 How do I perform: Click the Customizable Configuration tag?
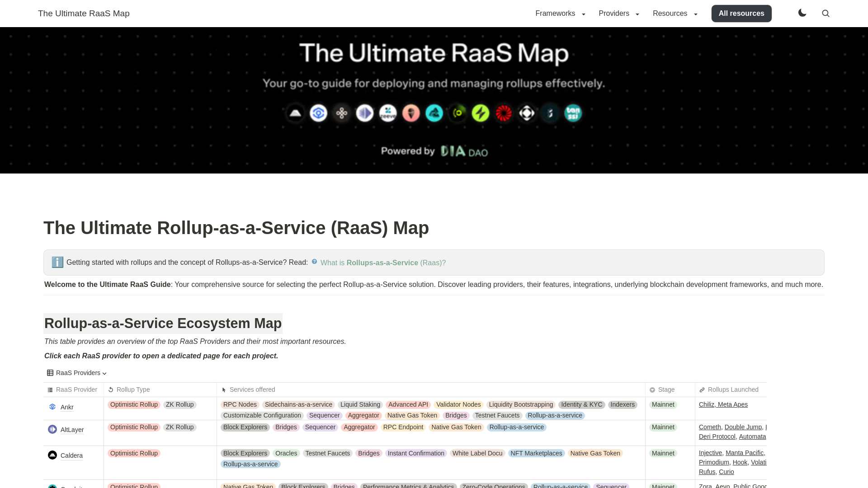click(x=262, y=415)
